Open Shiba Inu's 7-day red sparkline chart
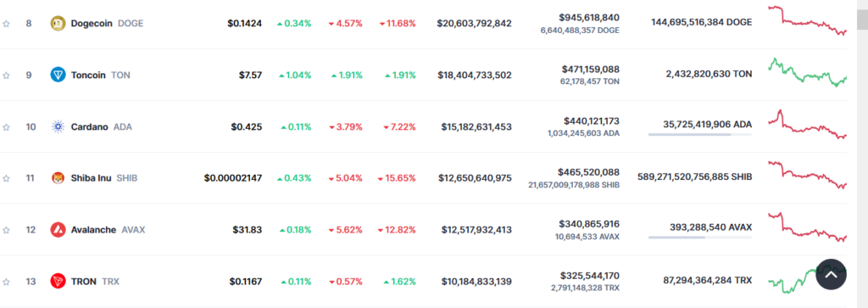Image resolution: width=868 pixels, height=308 pixels. point(807,175)
